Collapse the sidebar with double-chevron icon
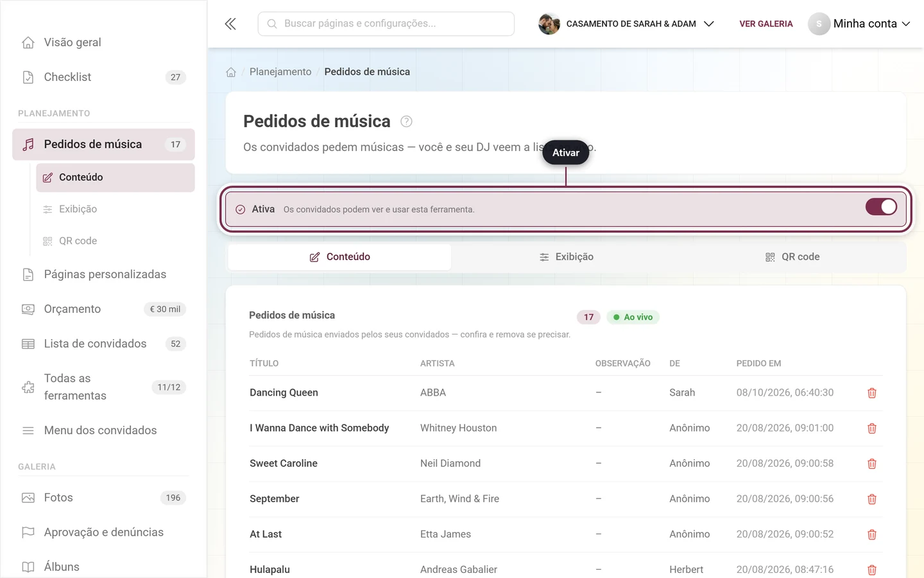The image size is (924, 578). point(230,24)
